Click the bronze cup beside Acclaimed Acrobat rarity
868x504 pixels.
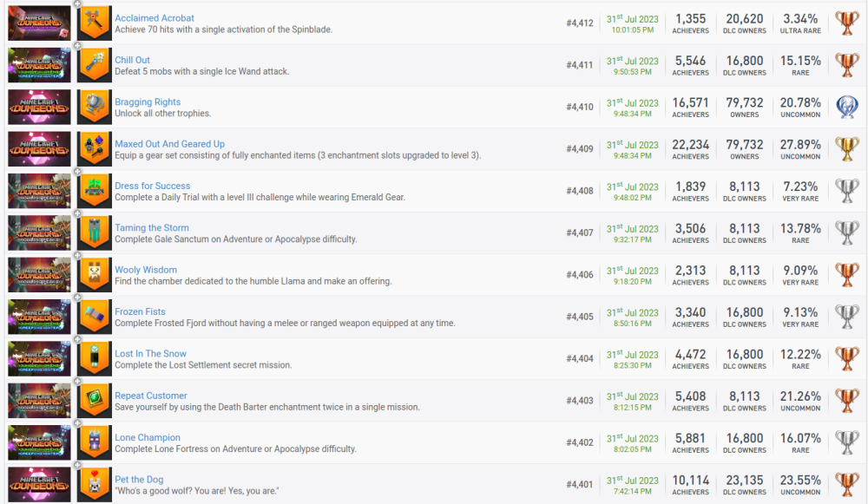coord(846,23)
